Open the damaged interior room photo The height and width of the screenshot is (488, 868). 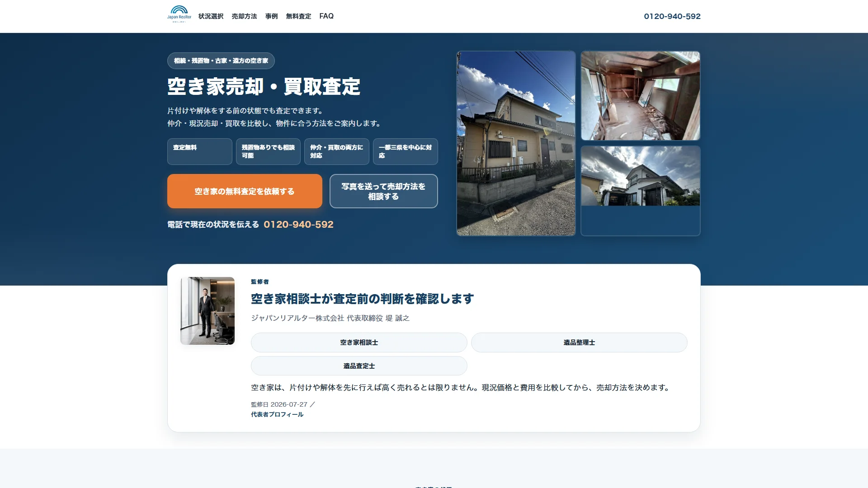[641, 96]
